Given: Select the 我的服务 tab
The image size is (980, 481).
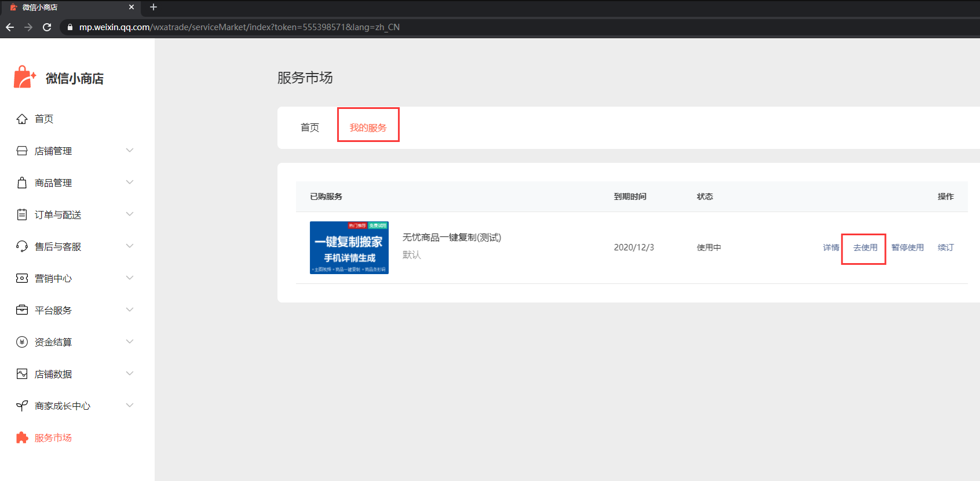Looking at the screenshot, I should pos(368,127).
